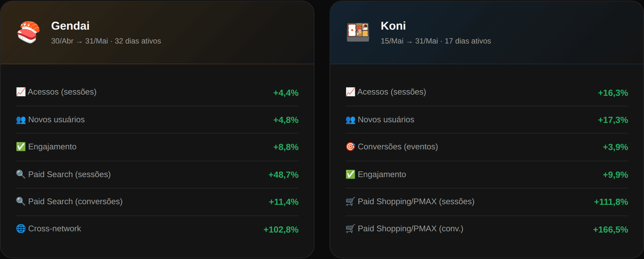Image resolution: width=644 pixels, height=259 pixels.
Task: Click the users icon beside Gendai Novos usuários
Action: tap(21, 120)
